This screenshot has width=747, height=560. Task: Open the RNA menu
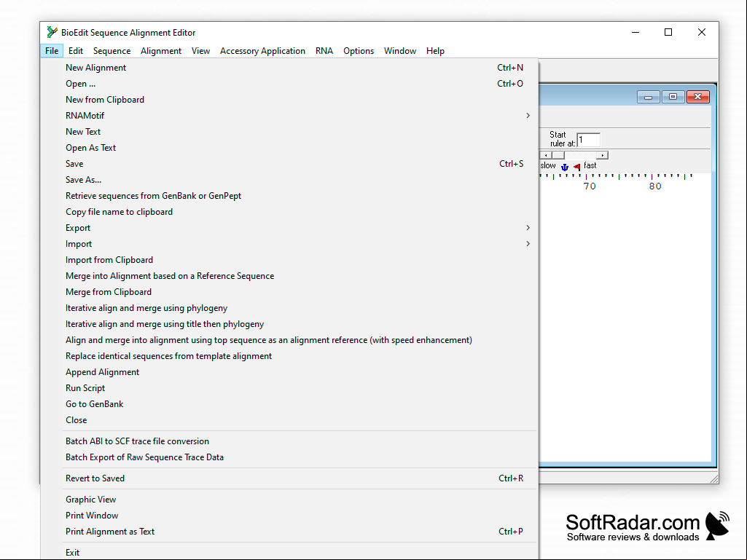[324, 51]
